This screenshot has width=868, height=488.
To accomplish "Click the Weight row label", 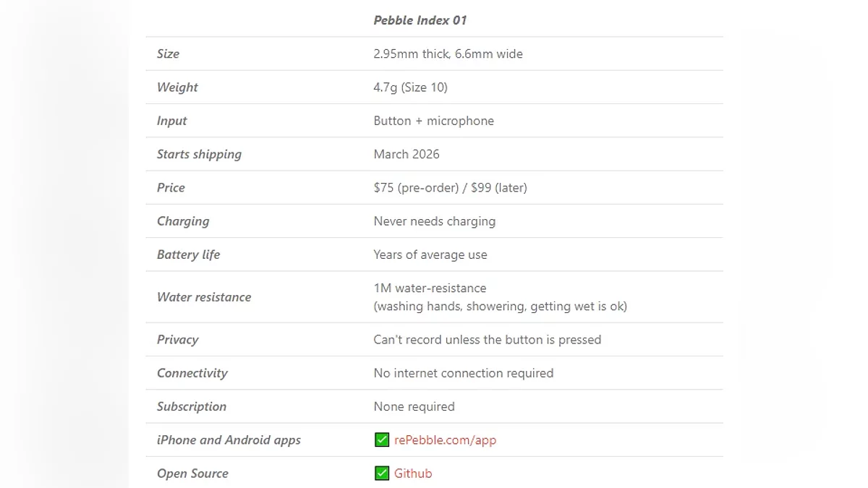I will pyautogui.click(x=177, y=87).
